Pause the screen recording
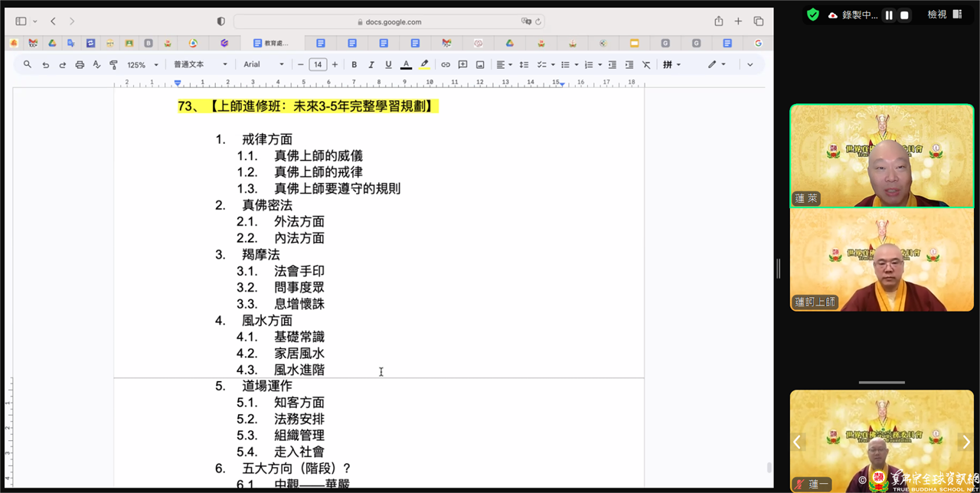The image size is (980, 493). pos(889,15)
